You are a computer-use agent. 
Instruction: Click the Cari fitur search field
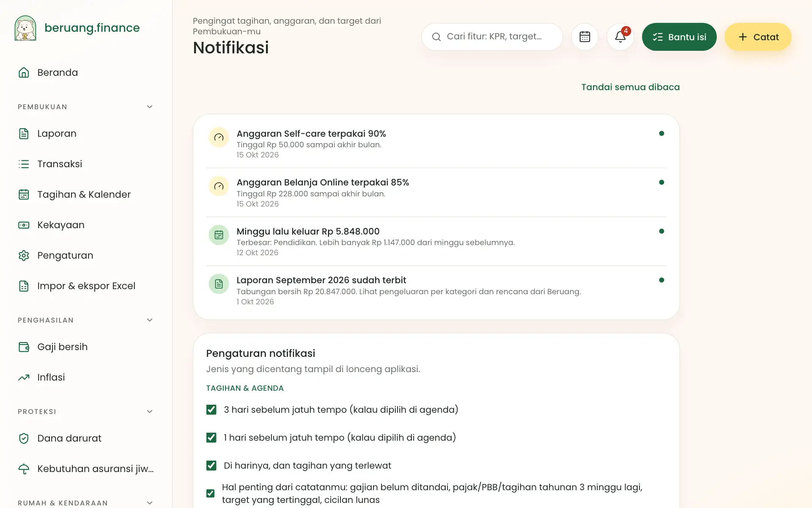[492, 37]
